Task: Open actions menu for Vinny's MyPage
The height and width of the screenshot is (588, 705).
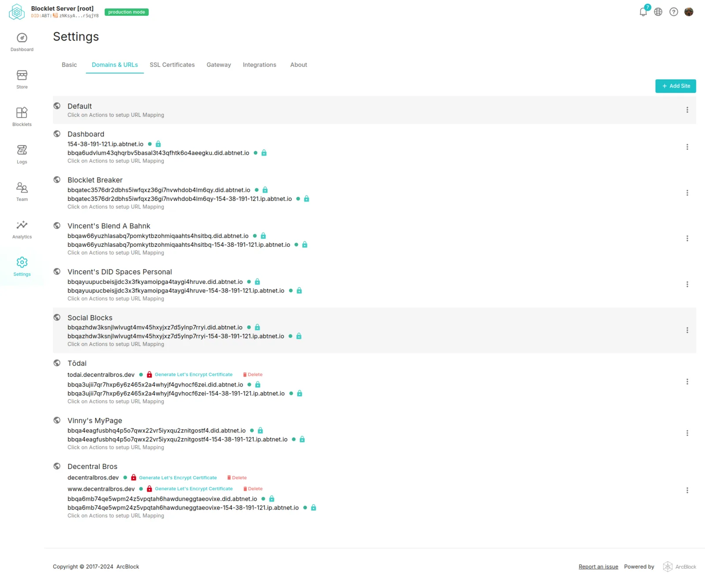Action: 687,433
